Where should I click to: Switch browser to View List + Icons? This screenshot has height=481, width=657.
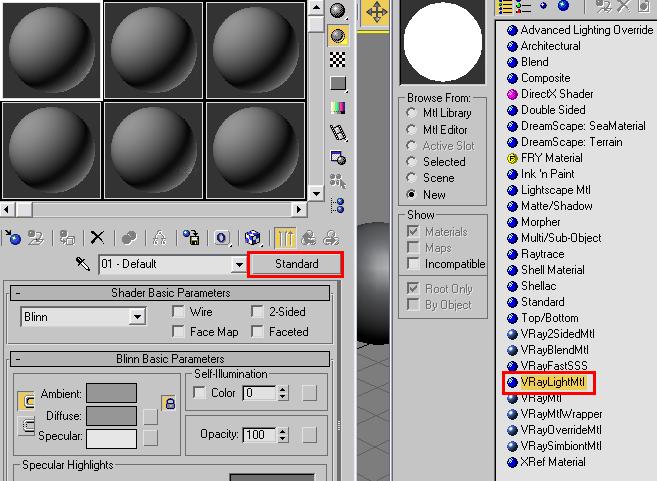pyautogui.click(x=523, y=6)
